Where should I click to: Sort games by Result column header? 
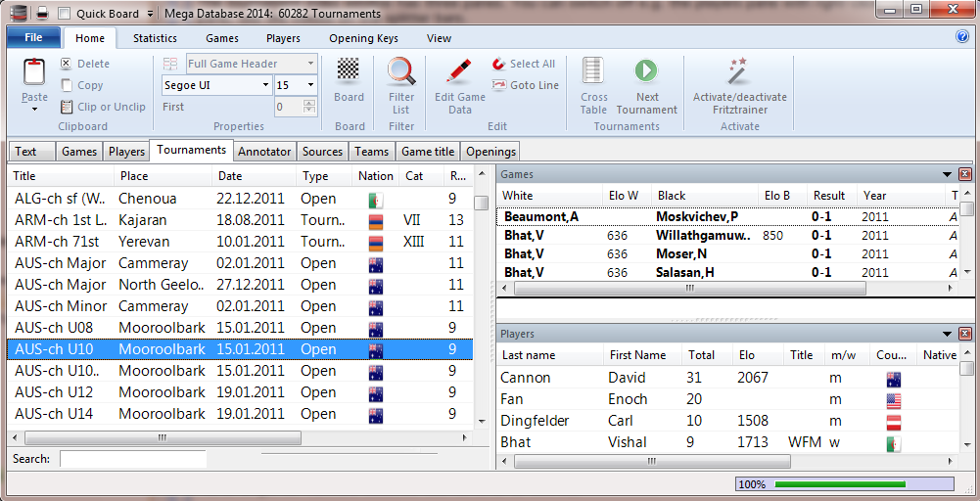tap(832, 196)
